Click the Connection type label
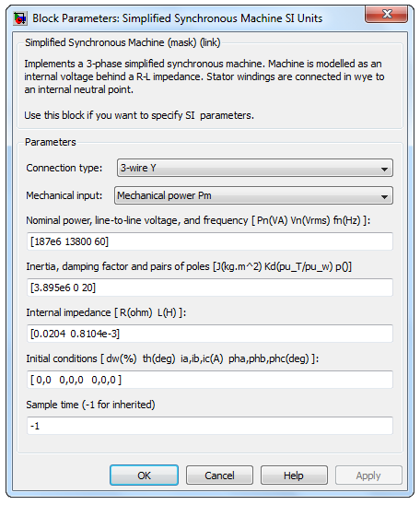Viewport: 420px width, 505px height. pyautogui.click(x=64, y=168)
